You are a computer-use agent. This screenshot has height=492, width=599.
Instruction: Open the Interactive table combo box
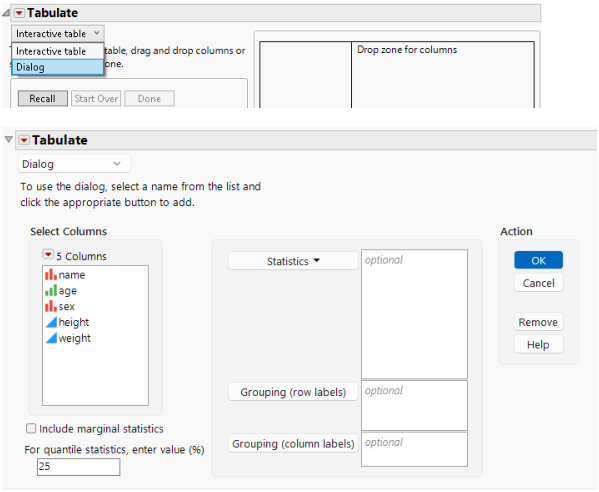click(58, 34)
